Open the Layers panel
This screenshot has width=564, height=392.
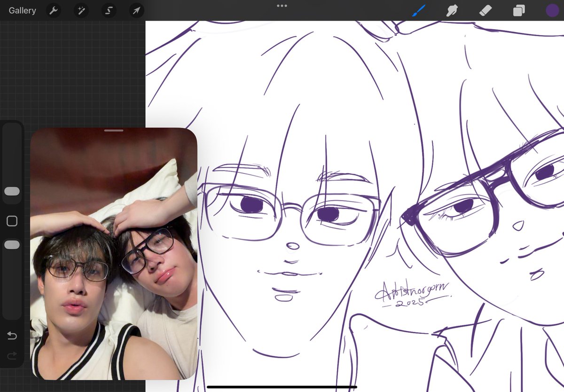519,10
